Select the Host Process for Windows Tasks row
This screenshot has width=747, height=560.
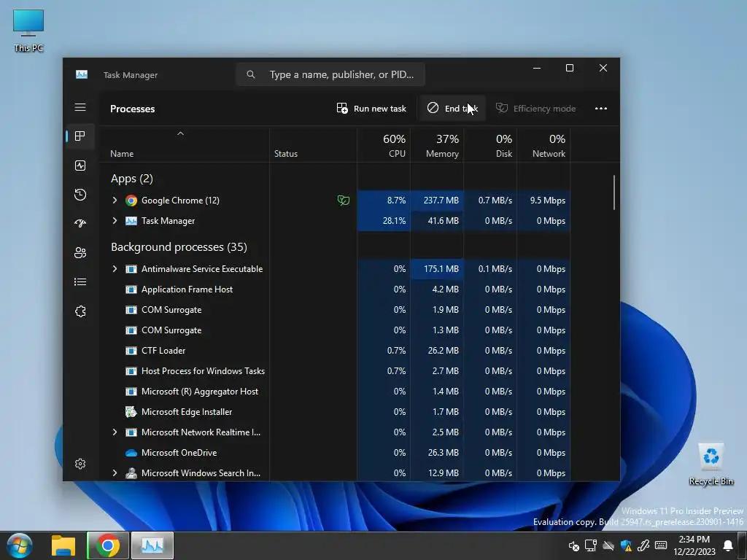334,371
